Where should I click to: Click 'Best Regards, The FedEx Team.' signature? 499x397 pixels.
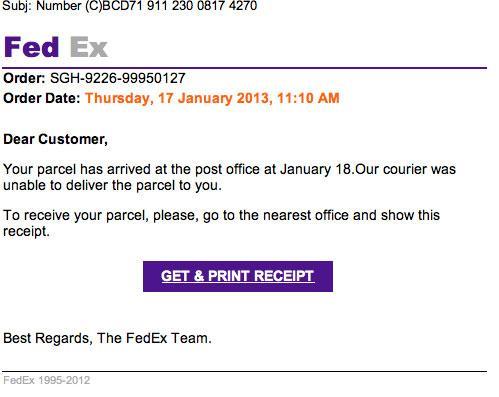pyautogui.click(x=107, y=338)
